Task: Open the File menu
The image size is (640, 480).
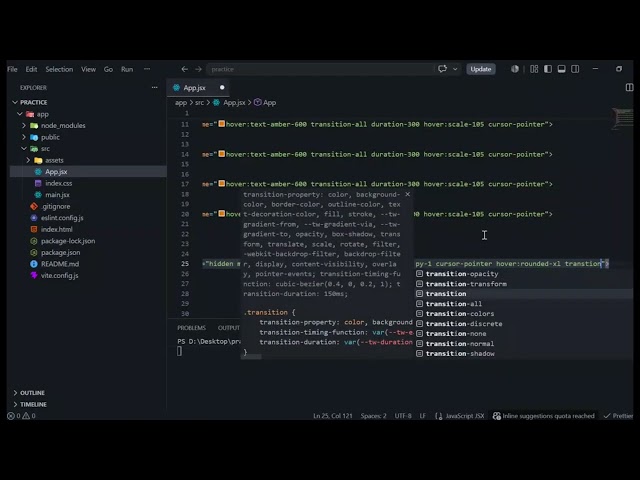Action: 12,69
